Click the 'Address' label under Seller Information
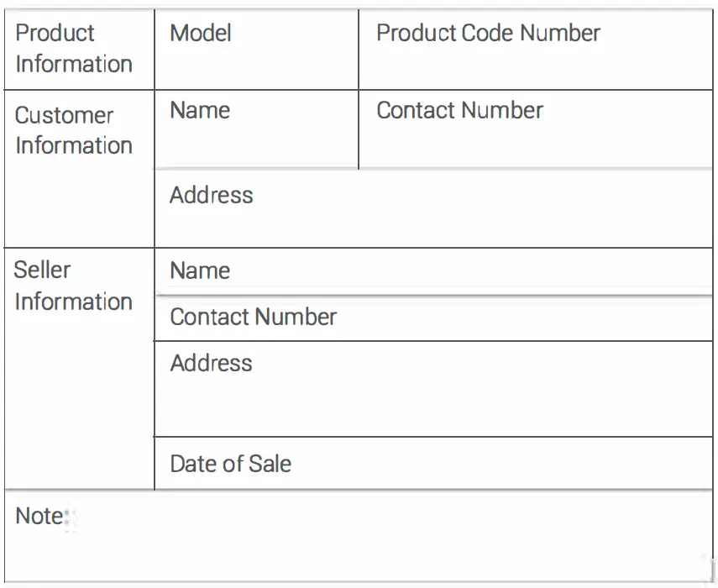 (211, 363)
